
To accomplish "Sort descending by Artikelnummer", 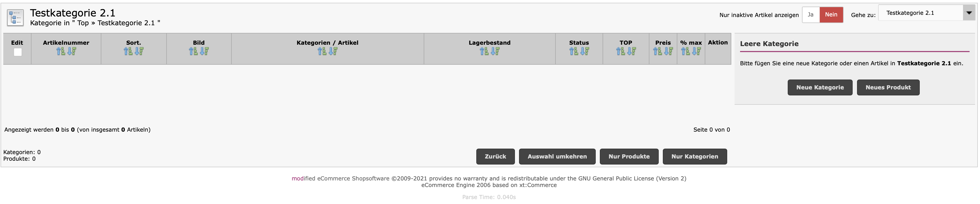I will click(71, 51).
